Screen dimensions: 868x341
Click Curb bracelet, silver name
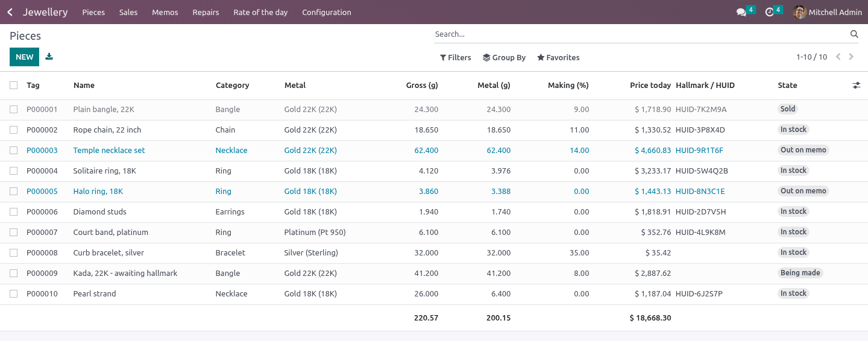pyautogui.click(x=108, y=253)
